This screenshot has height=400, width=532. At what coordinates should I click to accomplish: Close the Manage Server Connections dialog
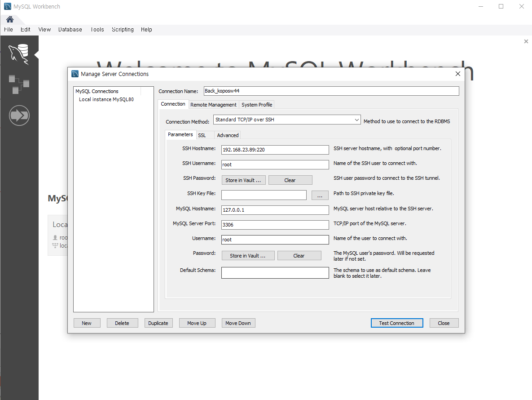(x=457, y=74)
